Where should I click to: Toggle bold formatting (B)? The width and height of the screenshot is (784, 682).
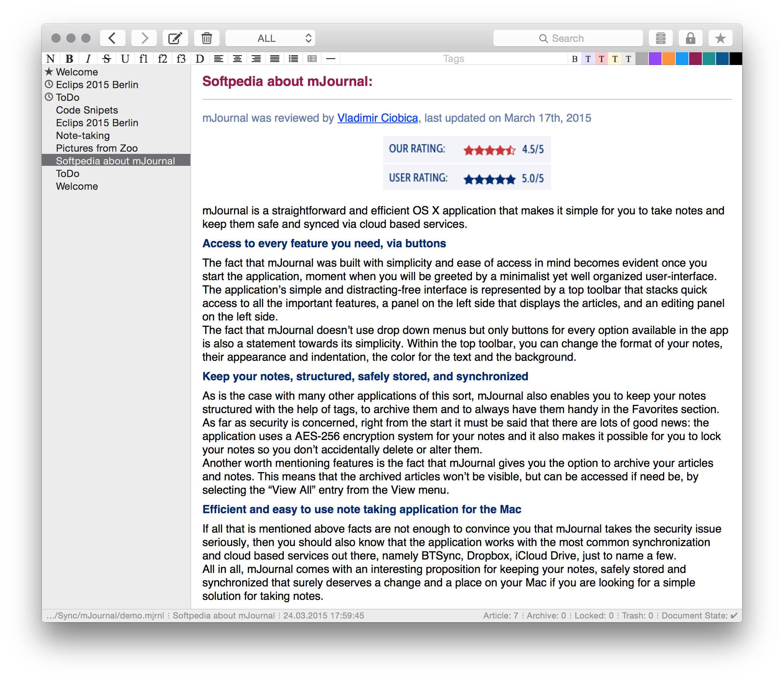pyautogui.click(x=69, y=59)
